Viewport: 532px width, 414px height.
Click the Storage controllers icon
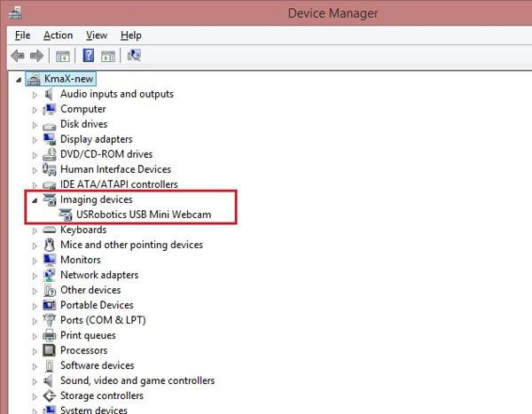[50, 395]
